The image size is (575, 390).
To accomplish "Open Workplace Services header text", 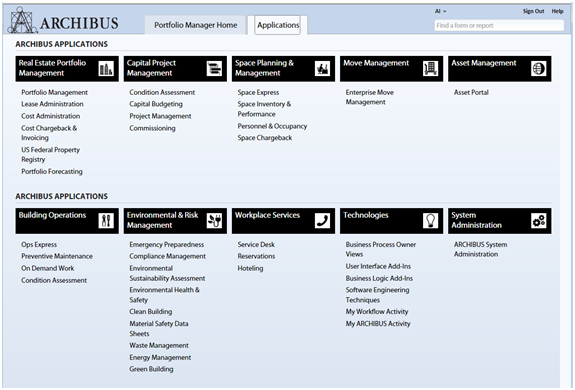I will point(267,215).
